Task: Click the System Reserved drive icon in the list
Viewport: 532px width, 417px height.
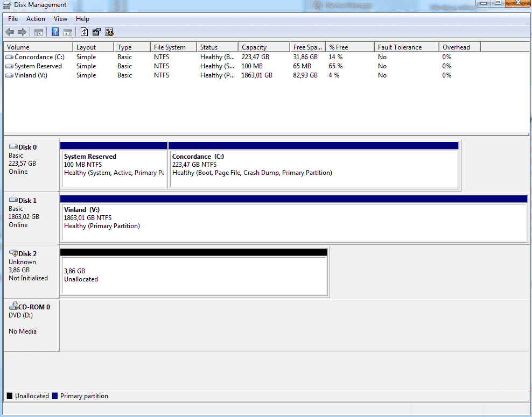Action: pyautogui.click(x=9, y=66)
